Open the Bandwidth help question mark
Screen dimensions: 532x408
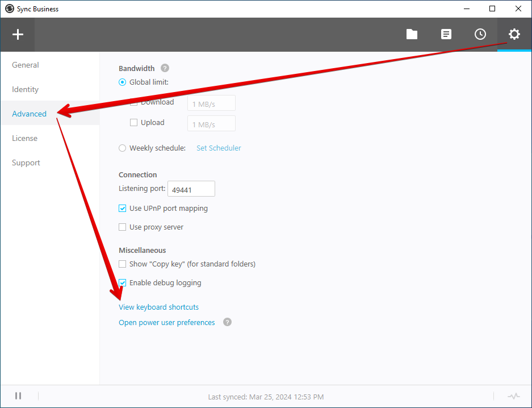[164, 68]
